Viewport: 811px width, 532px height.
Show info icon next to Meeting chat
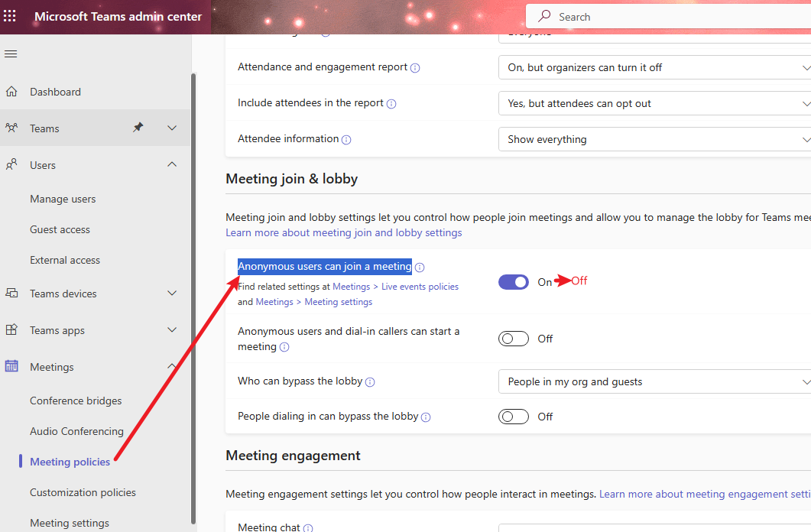(x=308, y=528)
